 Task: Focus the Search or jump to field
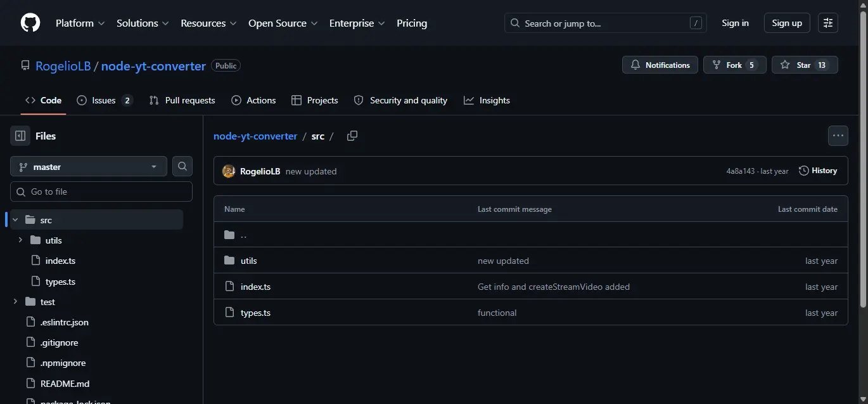pyautogui.click(x=606, y=23)
